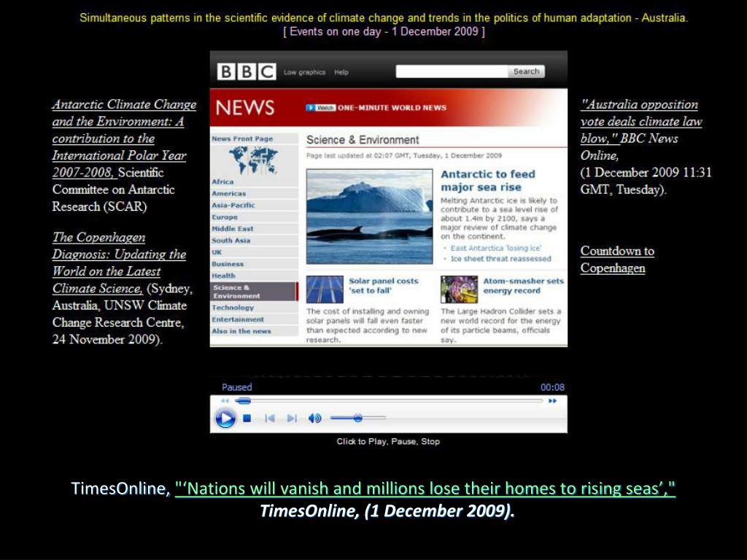Select UK in the news sidebar
The image size is (747, 560).
[217, 252]
